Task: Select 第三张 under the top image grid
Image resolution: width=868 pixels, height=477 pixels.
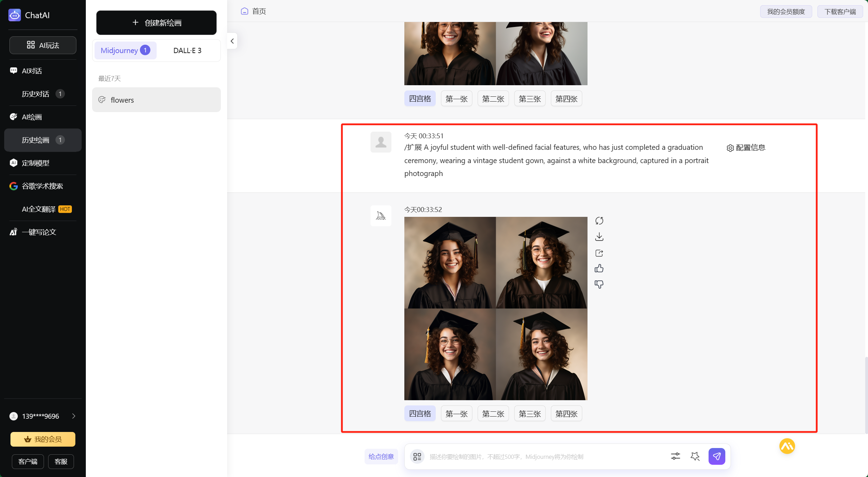Action: pos(530,98)
